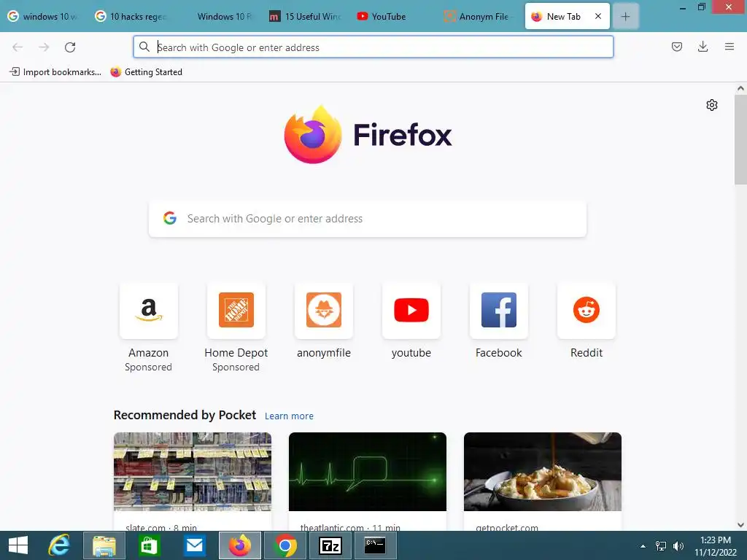Open 7-Zip from taskbar

[330, 545]
